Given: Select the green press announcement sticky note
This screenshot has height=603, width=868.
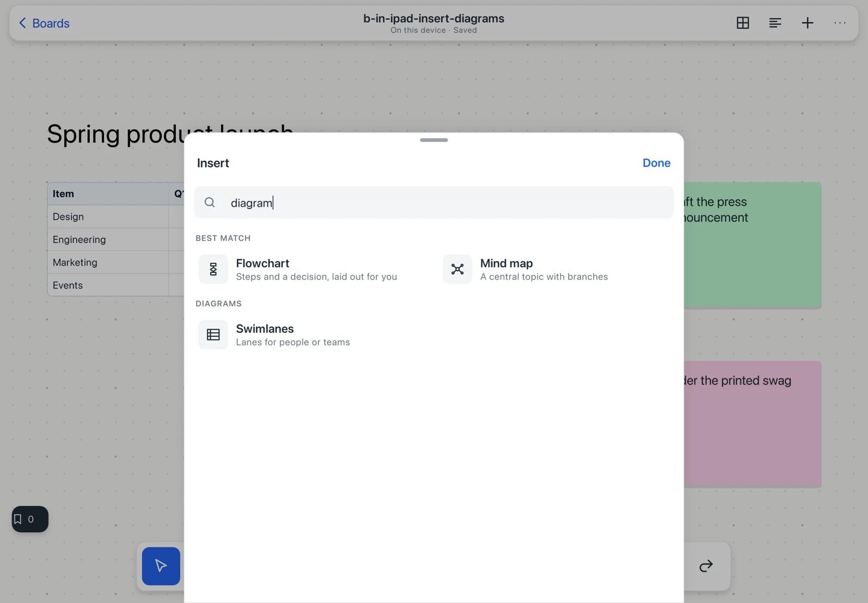Looking at the screenshot, I should tap(752, 245).
